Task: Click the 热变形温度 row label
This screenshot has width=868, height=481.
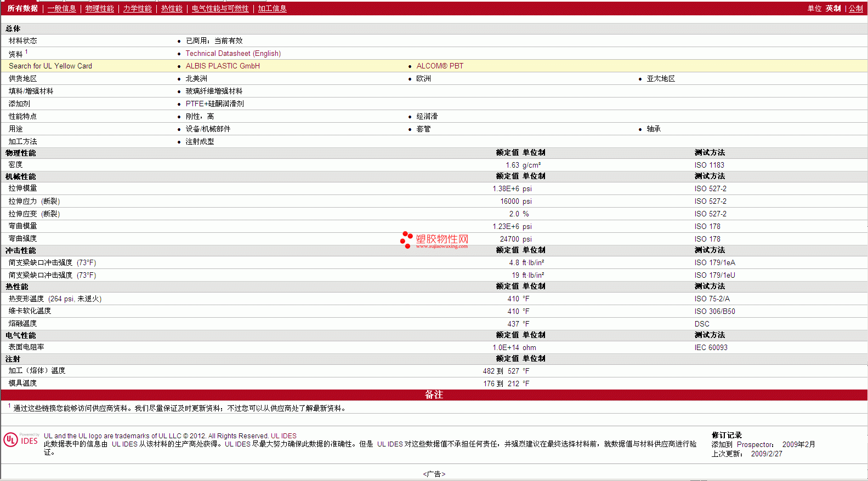Action: 55,299
